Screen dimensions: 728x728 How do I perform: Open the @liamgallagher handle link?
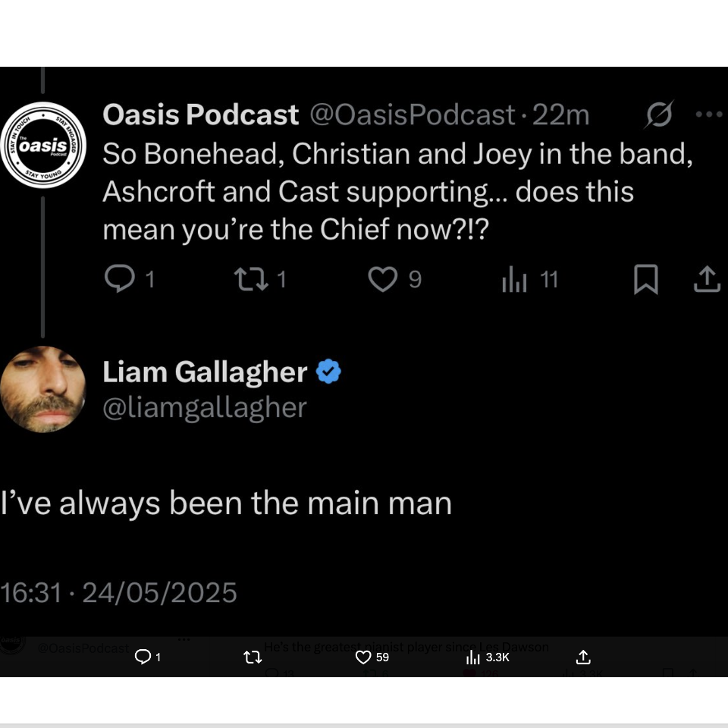(205, 407)
